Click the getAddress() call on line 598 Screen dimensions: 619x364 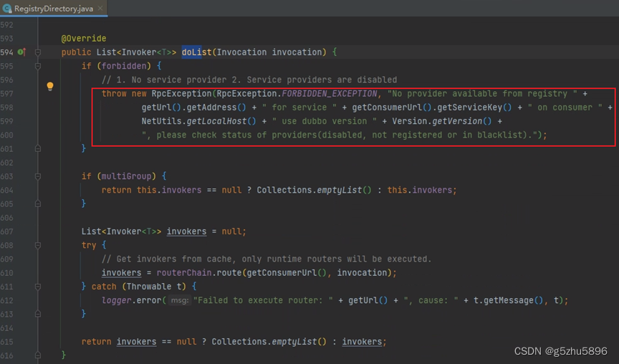(x=216, y=107)
